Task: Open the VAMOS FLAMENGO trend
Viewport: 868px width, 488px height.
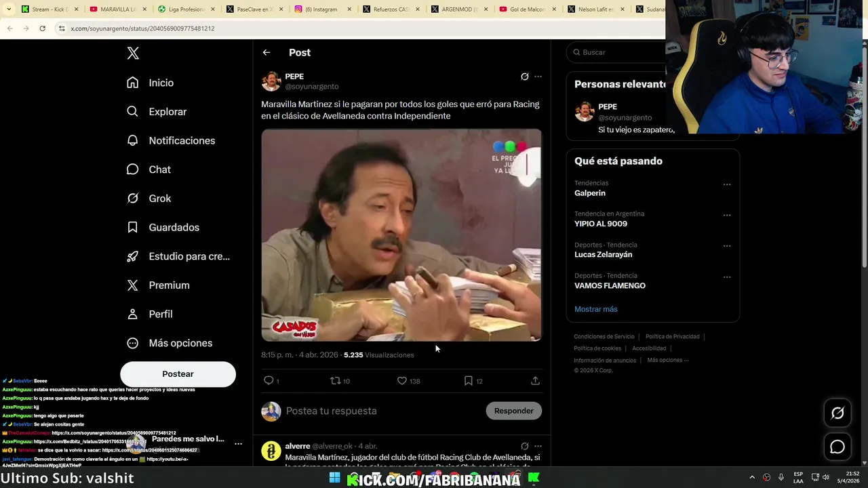Action: (610, 286)
